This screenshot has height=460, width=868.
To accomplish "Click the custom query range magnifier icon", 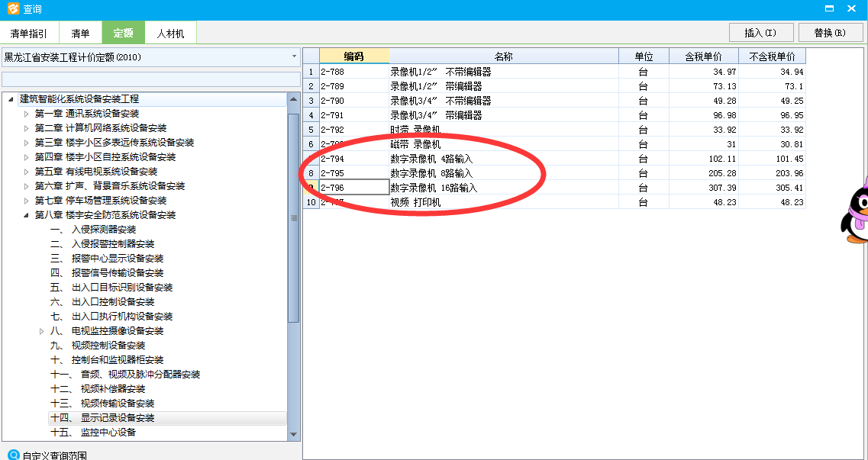I will pos(13,456).
